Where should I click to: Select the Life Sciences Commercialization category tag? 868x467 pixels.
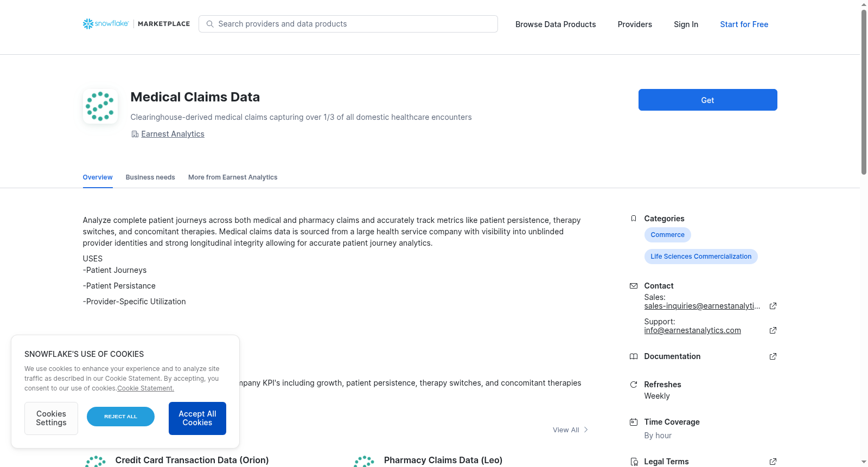pyautogui.click(x=701, y=257)
